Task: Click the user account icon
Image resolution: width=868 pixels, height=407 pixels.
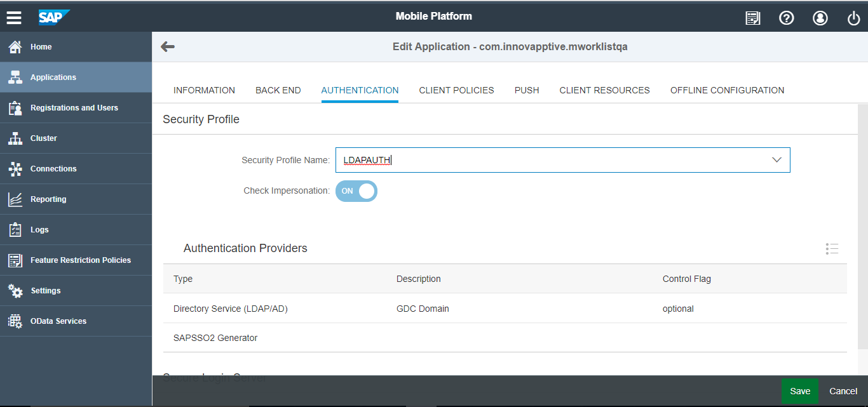Action: tap(820, 18)
